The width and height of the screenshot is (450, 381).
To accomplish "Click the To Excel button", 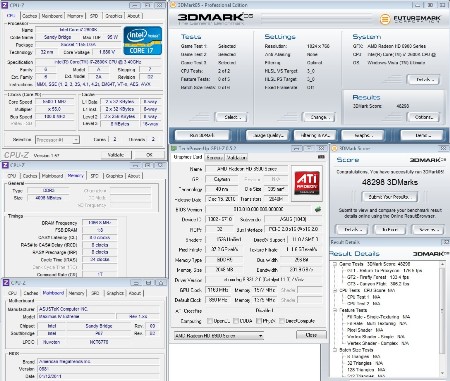I will [x=390, y=230].
